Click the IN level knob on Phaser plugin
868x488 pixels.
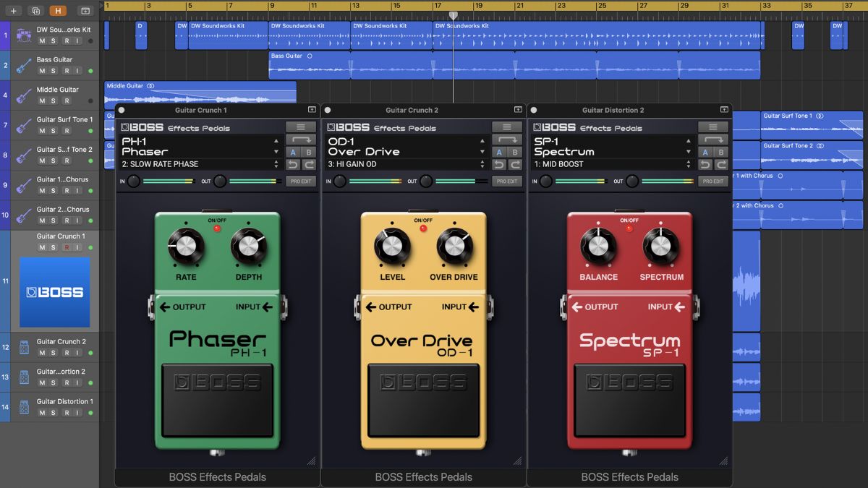[x=134, y=181]
